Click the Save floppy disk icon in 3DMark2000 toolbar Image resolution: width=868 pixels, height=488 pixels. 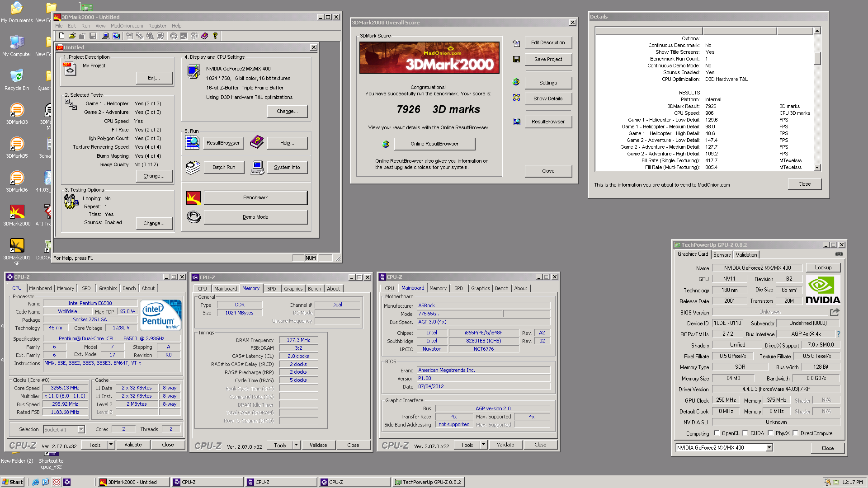[x=93, y=36]
